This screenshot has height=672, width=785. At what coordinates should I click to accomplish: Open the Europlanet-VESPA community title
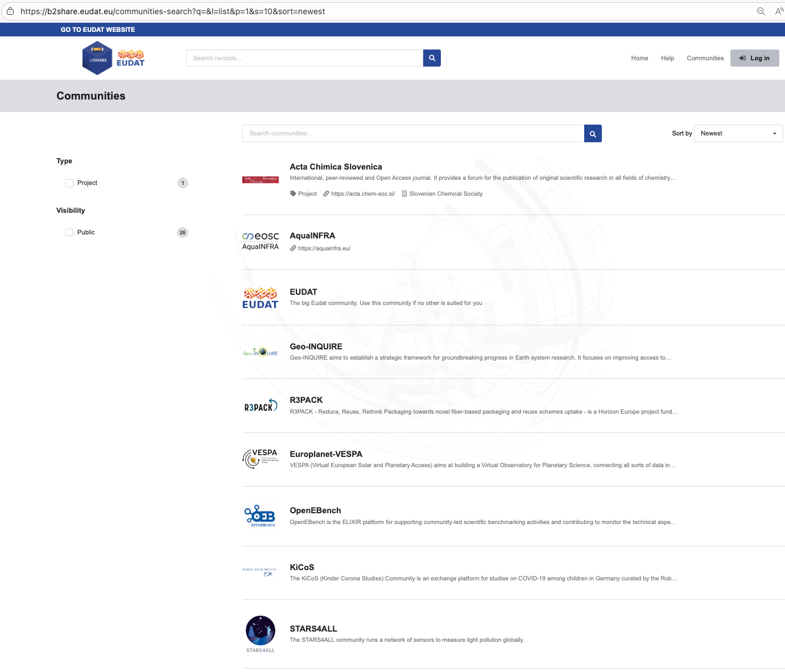(326, 454)
